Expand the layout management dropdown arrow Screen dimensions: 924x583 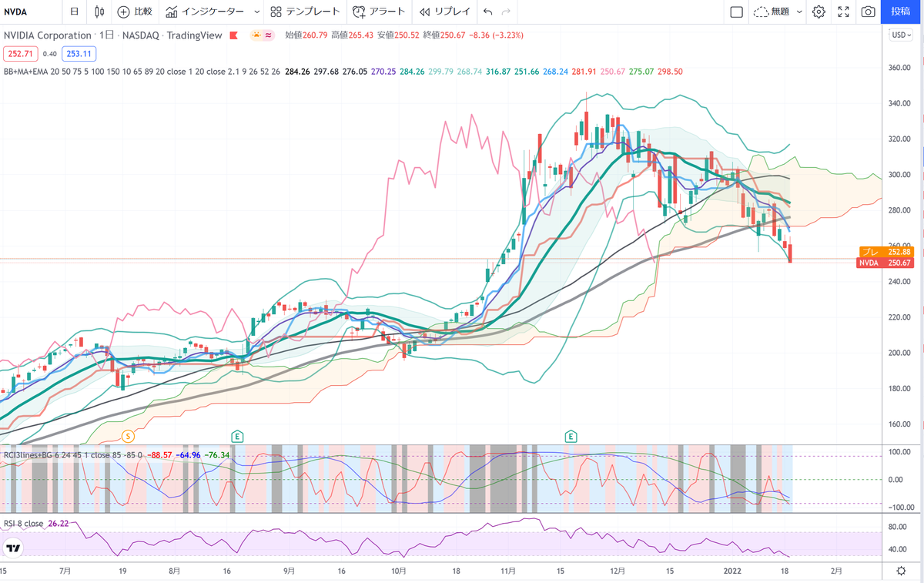799,12
